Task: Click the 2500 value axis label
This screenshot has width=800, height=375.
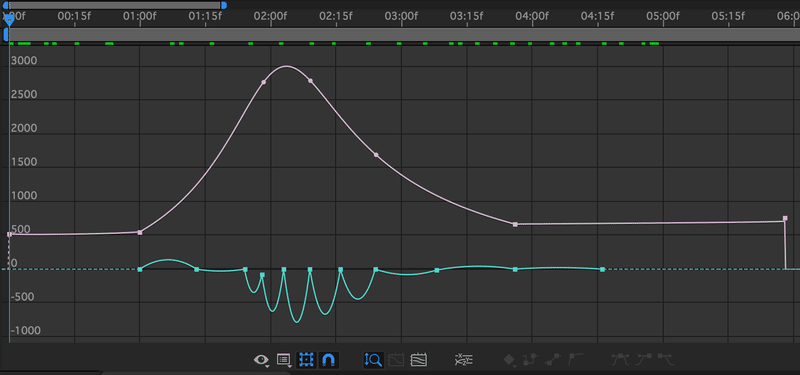Action: (24, 95)
